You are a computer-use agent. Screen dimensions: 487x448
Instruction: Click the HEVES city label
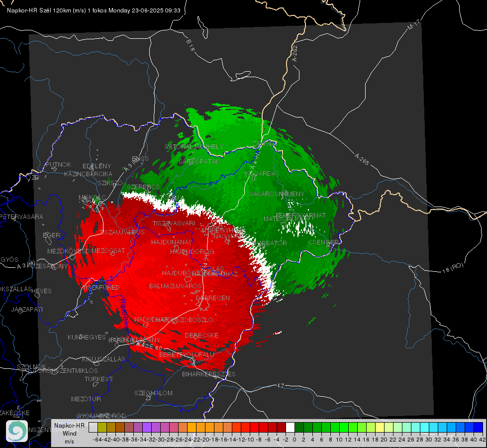coord(42,291)
